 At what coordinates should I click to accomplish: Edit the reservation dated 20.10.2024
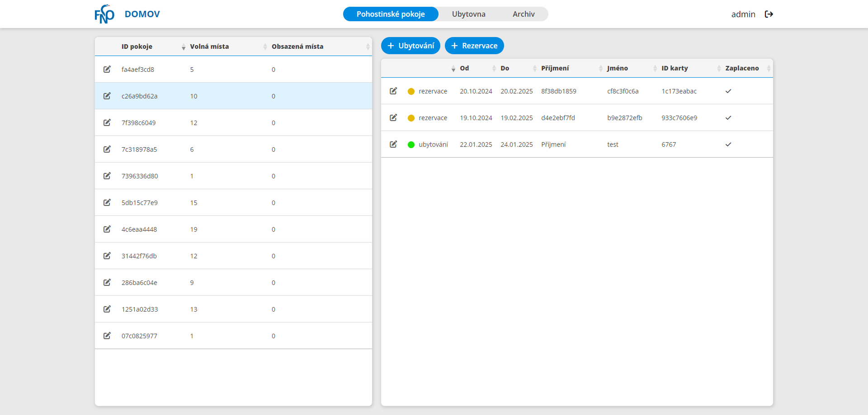pos(393,91)
